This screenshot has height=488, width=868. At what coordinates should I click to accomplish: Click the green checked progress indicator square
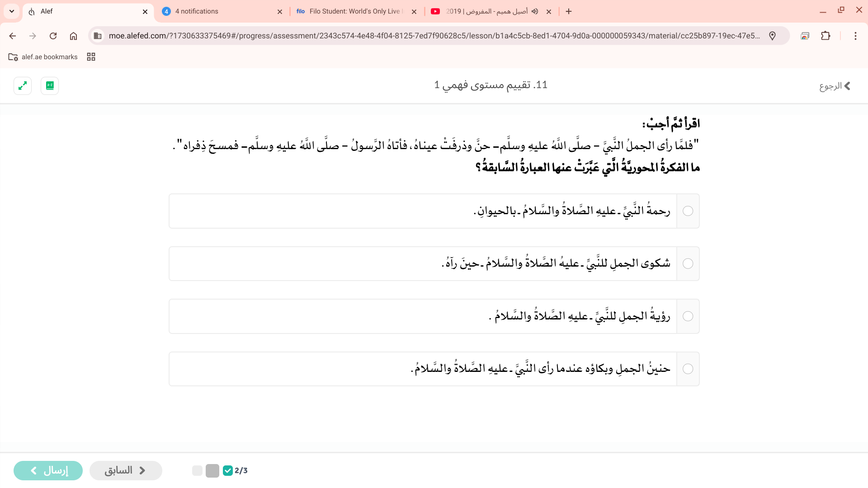pyautogui.click(x=228, y=470)
